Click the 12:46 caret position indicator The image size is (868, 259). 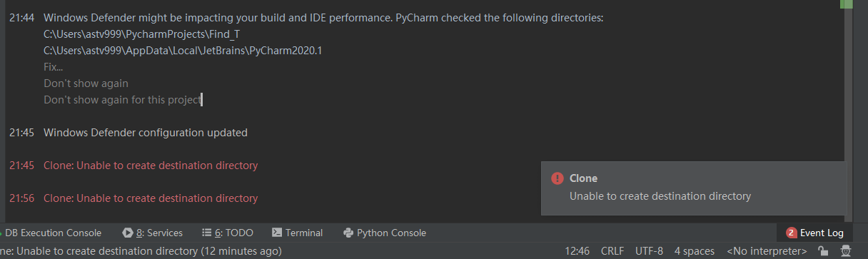(577, 251)
